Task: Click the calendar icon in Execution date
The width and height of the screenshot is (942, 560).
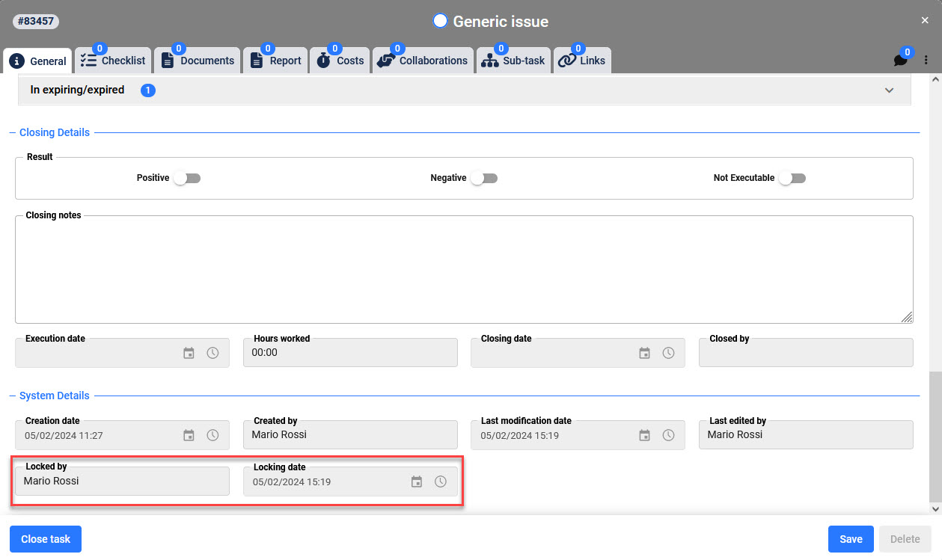Action: pos(189,353)
